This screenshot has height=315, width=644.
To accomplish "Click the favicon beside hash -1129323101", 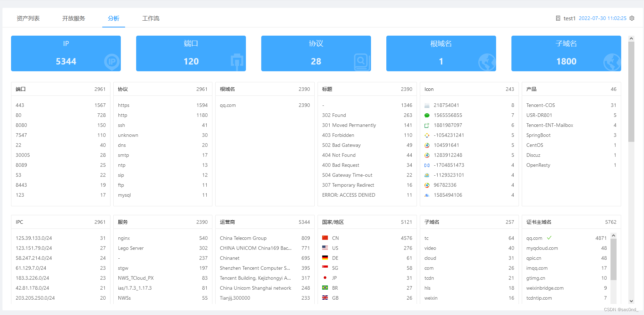I will tap(427, 175).
